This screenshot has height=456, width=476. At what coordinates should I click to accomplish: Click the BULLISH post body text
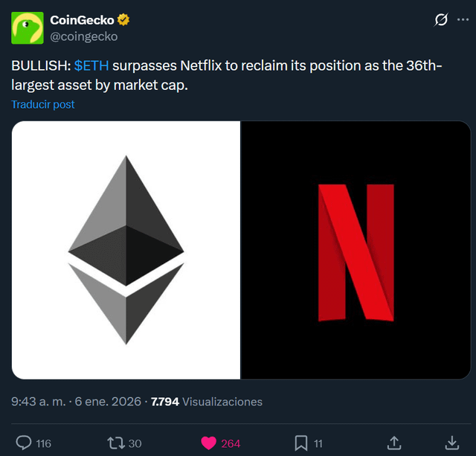click(x=223, y=76)
